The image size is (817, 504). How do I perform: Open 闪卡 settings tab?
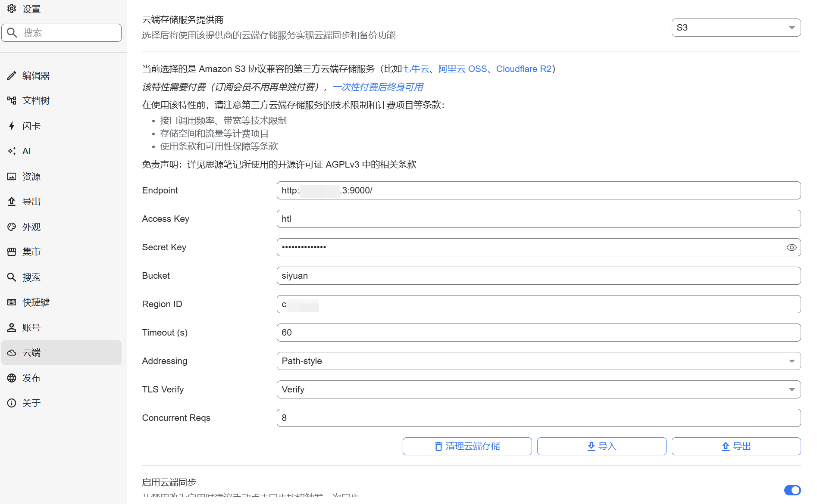tap(62, 126)
